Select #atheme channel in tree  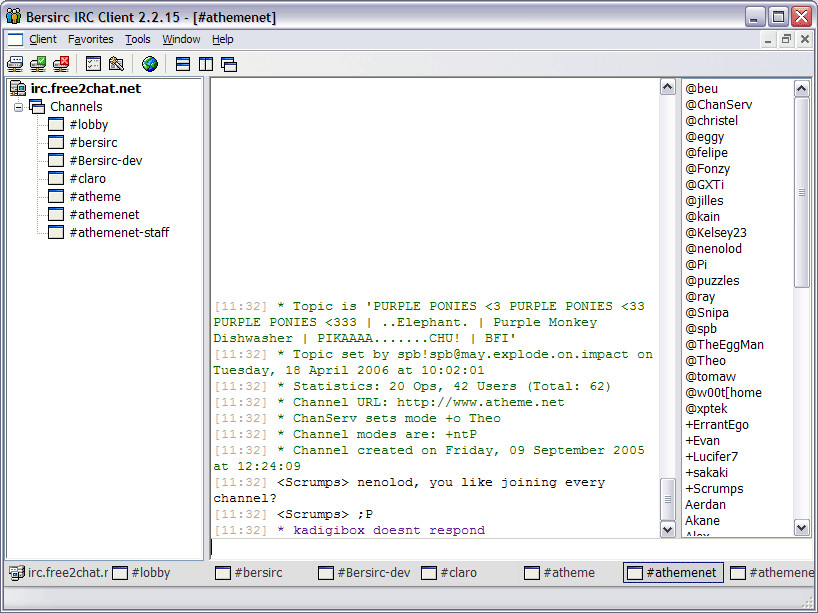95,197
